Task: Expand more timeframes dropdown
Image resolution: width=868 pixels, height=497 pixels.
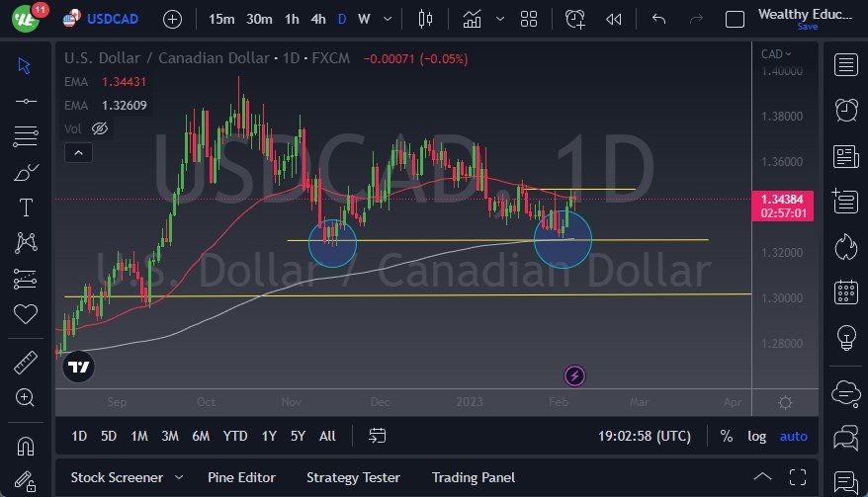Action: (388, 20)
